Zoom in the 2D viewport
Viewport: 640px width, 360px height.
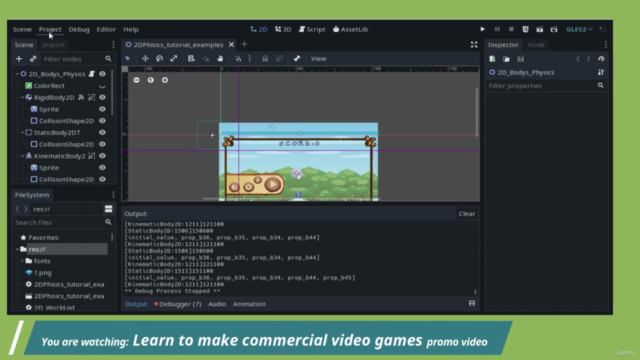165,80
